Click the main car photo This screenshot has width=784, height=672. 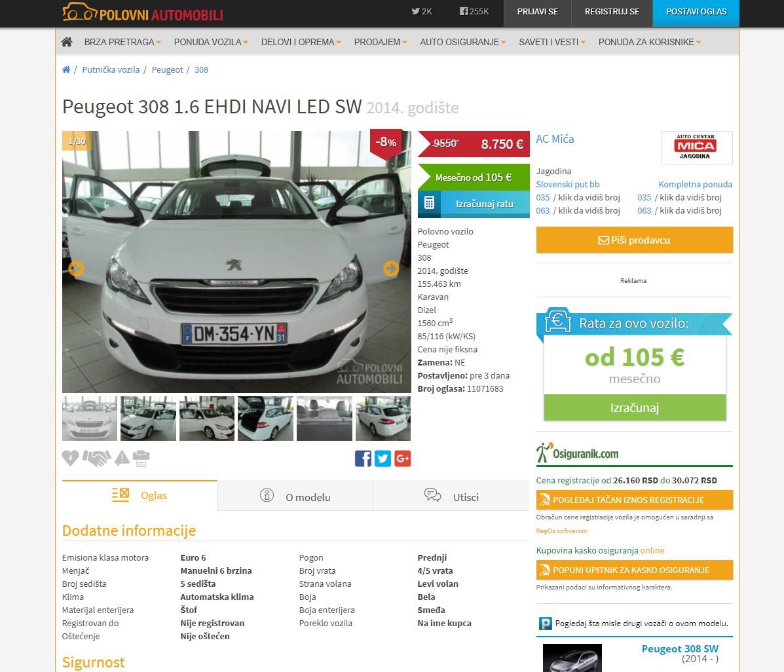(236, 261)
